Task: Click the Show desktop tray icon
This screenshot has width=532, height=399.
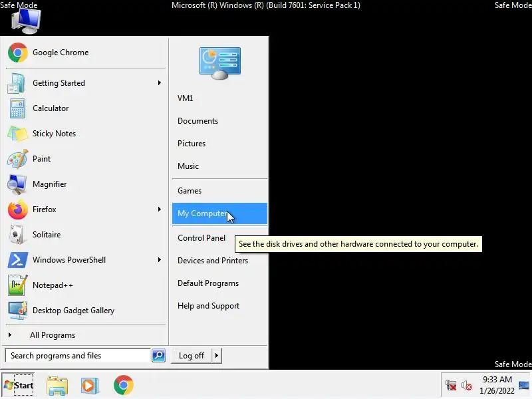Action: (x=524, y=385)
